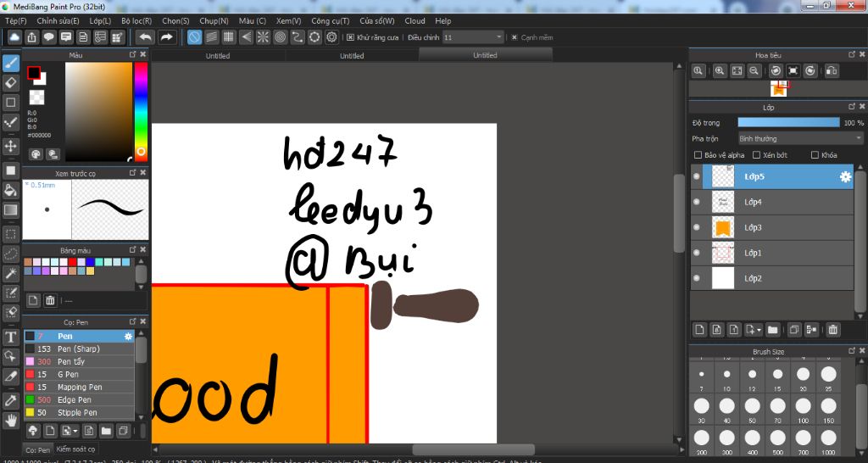Hide layer Lớp3 visibility dot

pos(697,227)
